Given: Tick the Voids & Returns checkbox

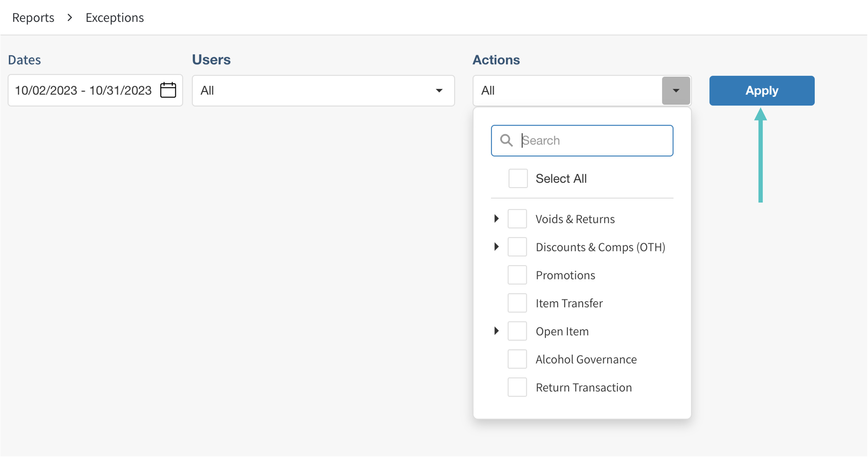Looking at the screenshot, I should 517,219.
